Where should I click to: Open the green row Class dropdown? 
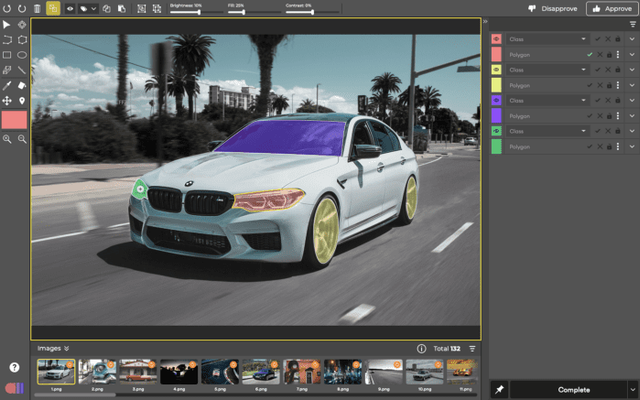(548, 131)
